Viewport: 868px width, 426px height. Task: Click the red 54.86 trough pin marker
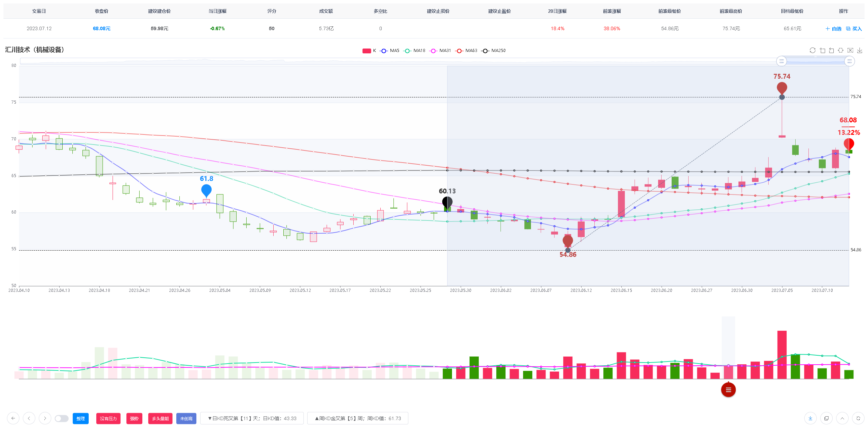click(568, 241)
